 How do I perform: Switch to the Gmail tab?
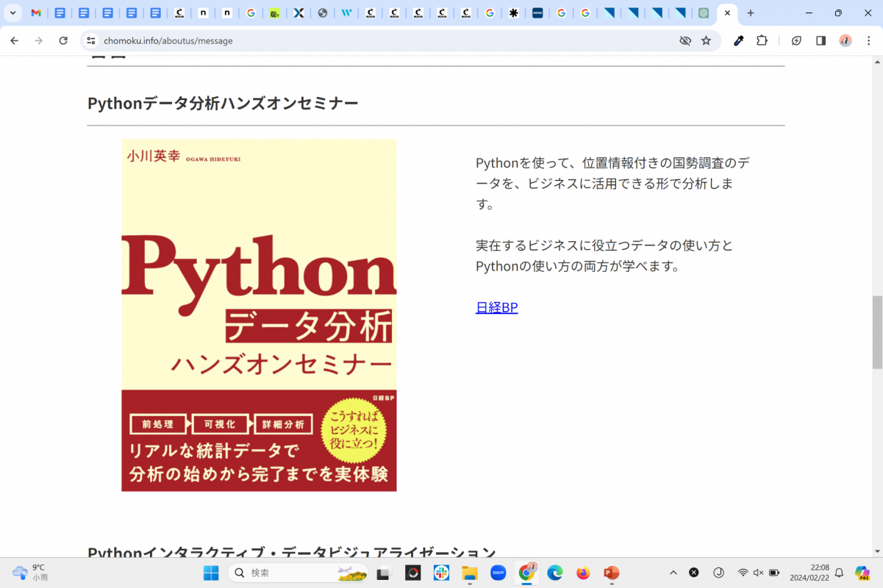tap(36, 13)
